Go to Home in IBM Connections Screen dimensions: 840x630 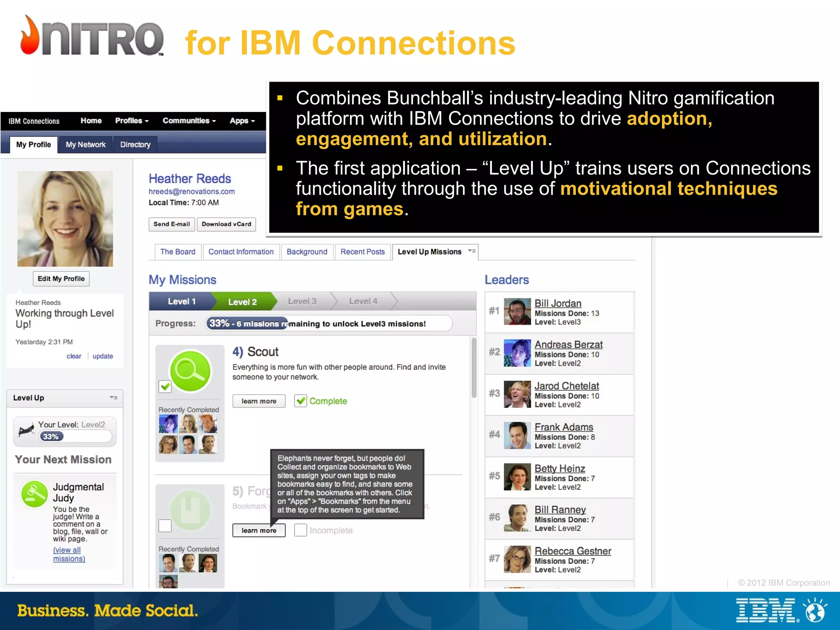pos(91,121)
